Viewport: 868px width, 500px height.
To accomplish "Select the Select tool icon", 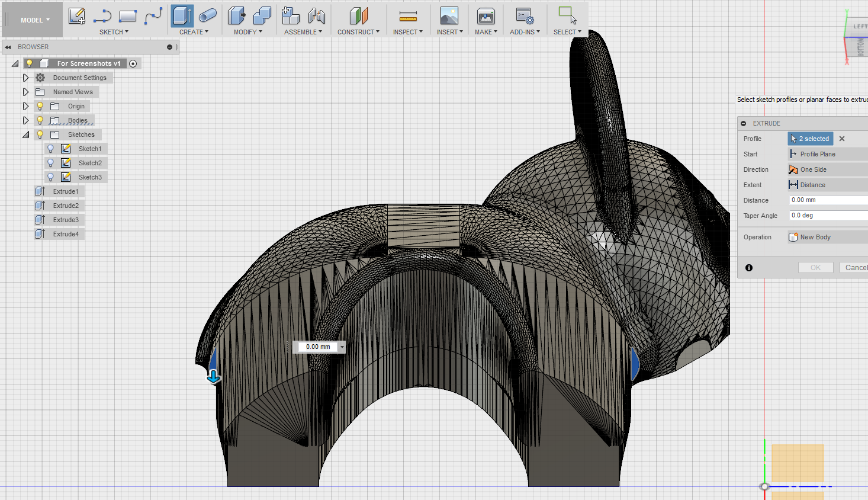I will coord(567,16).
